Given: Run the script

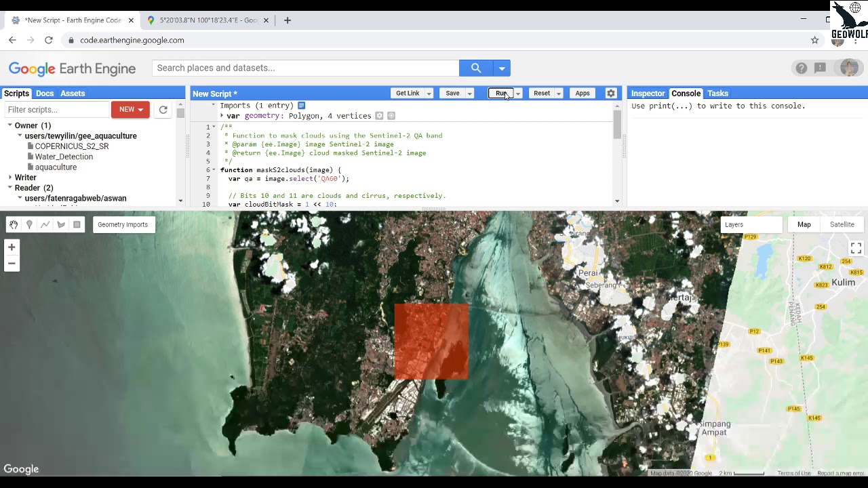Looking at the screenshot, I should coord(500,94).
